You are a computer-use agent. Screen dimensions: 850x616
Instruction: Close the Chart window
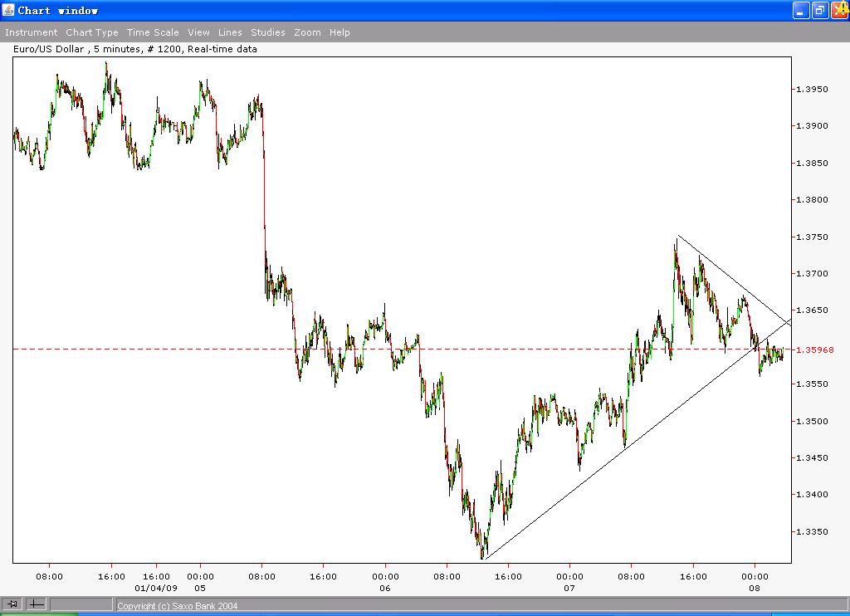839,10
